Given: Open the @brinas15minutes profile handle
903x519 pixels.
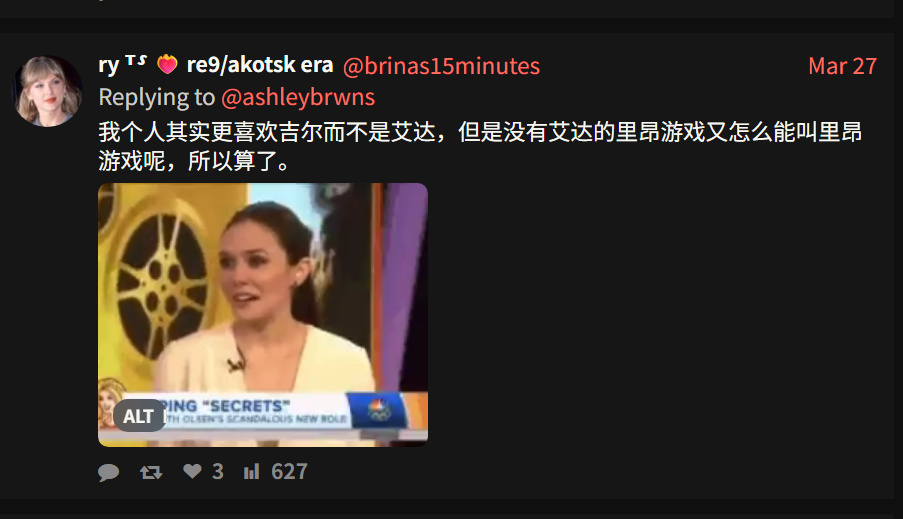Looking at the screenshot, I should pyautogui.click(x=441, y=66).
